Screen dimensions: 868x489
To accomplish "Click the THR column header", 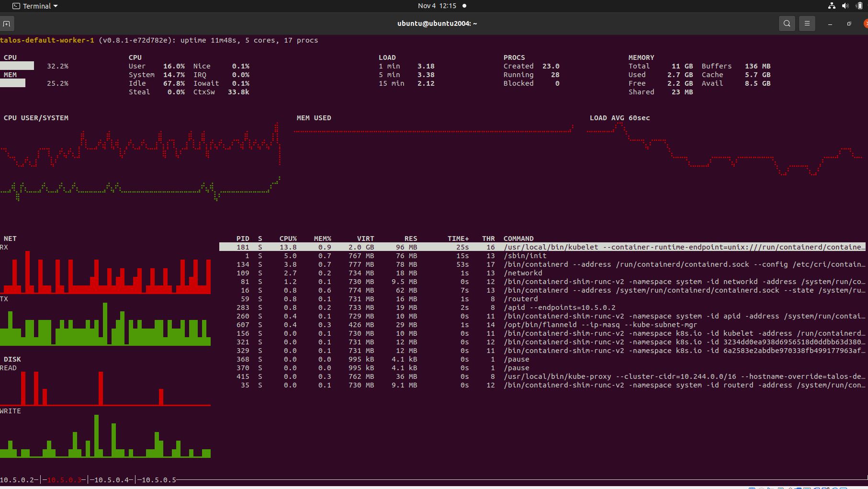I will pos(488,239).
